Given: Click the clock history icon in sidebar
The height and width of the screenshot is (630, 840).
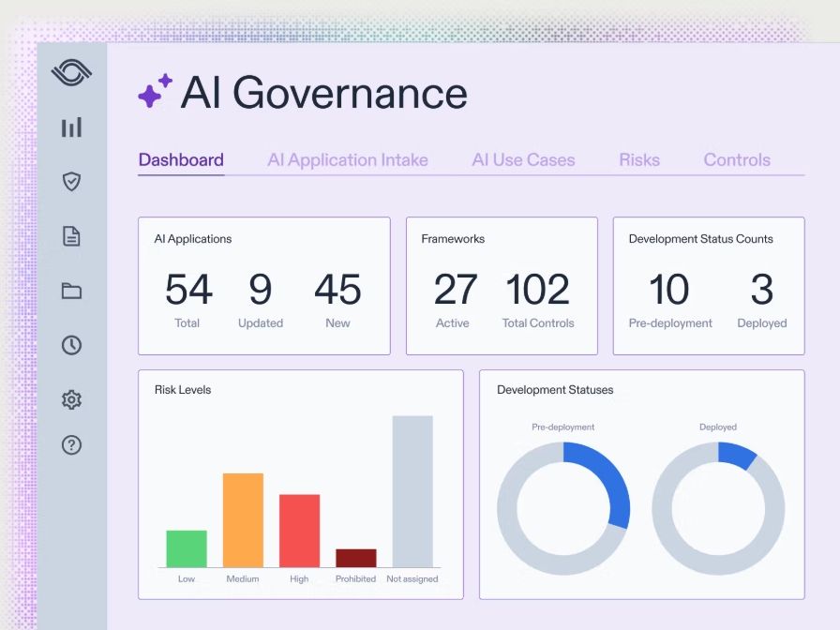Looking at the screenshot, I should (x=71, y=345).
